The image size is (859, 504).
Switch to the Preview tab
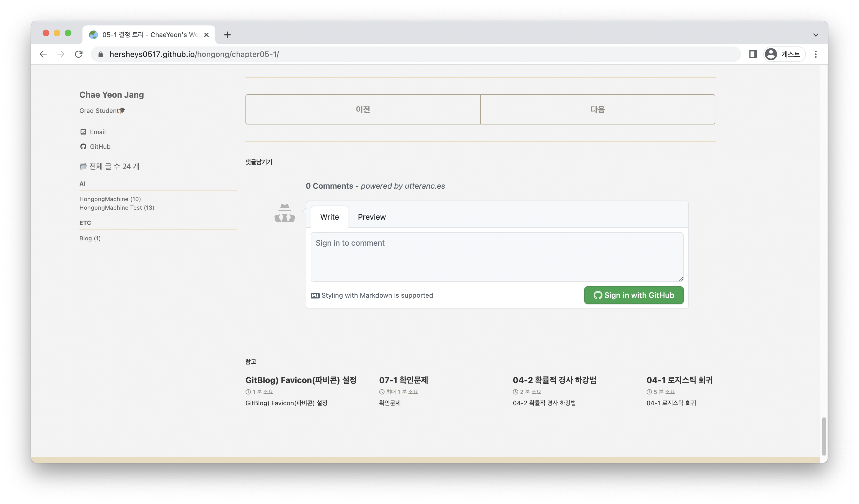372,217
